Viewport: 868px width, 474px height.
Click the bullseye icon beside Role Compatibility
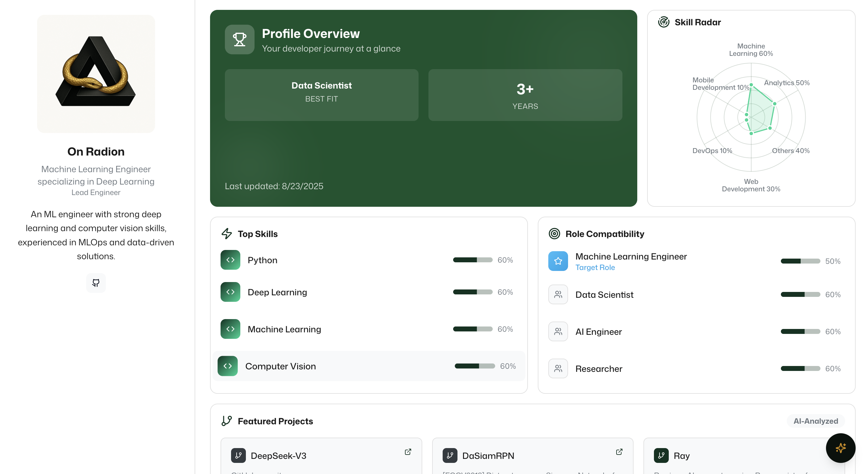[554, 234]
